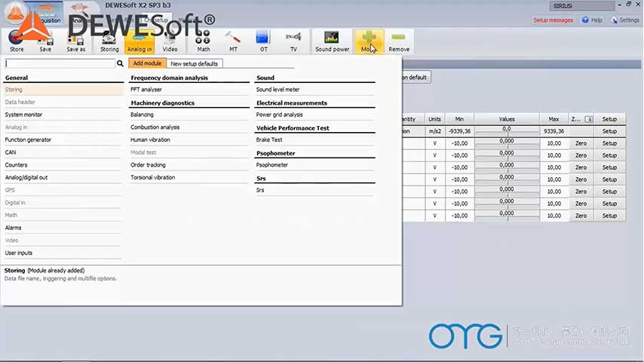Screen dimensions: 644x362
Task: Add FFT analyser module
Action: tap(189, 90)
